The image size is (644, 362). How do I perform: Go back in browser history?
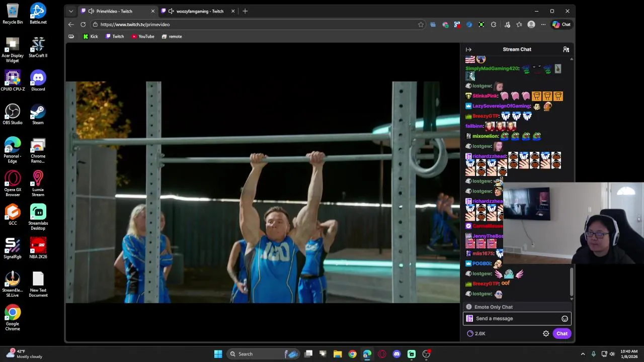[71, 24]
